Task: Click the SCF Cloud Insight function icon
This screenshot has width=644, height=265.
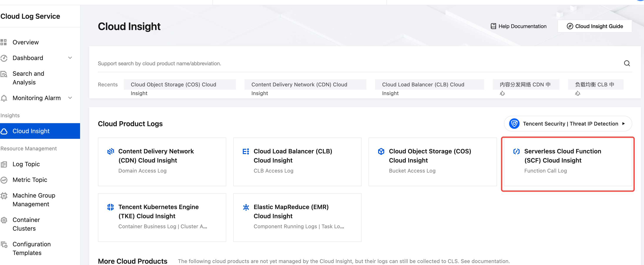Action: point(516,151)
